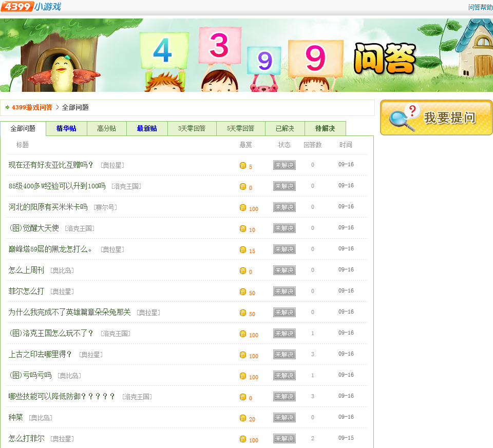The height and width of the screenshot is (448, 493).
Task: Open question 哪些技能可以降低防御？？？？？
Action: pos(62,397)
